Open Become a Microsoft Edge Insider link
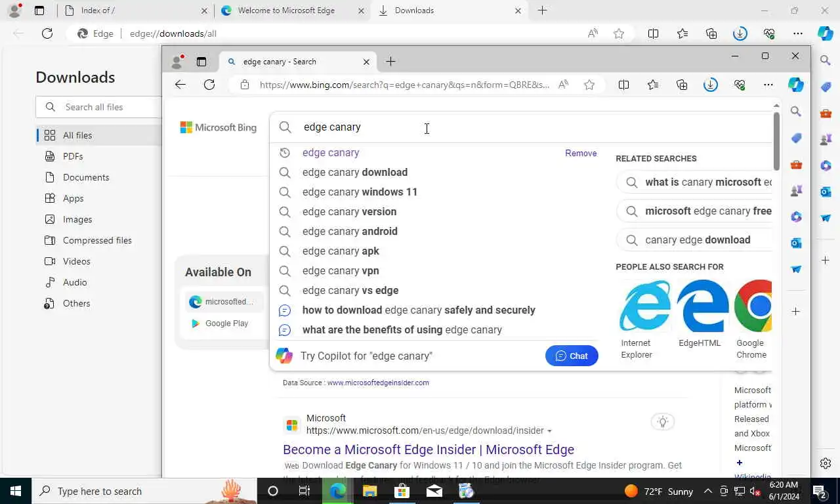This screenshot has width=840, height=504. (x=429, y=450)
